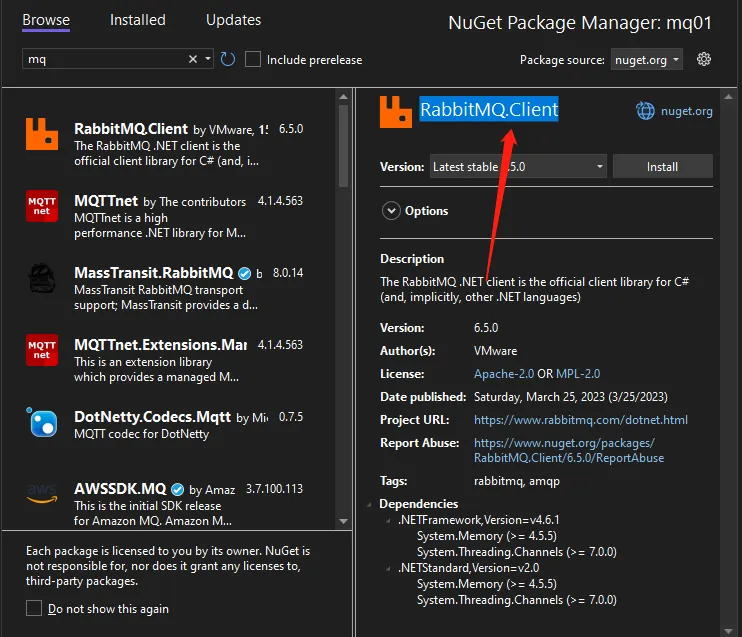742x637 pixels.
Task: Click System.Memory under .NETFramework
Action: pyautogui.click(x=486, y=536)
